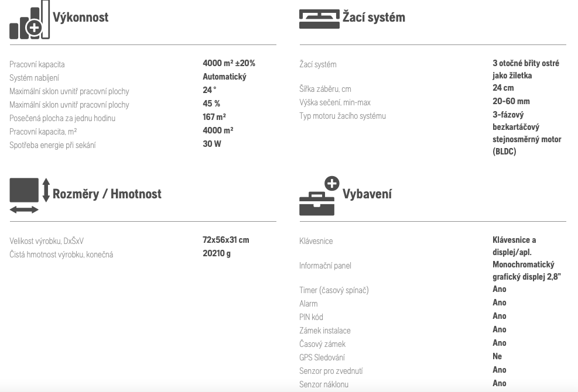The width and height of the screenshot is (578, 392).
Task: Click the 167 m² mowed area value
Action: click(214, 117)
